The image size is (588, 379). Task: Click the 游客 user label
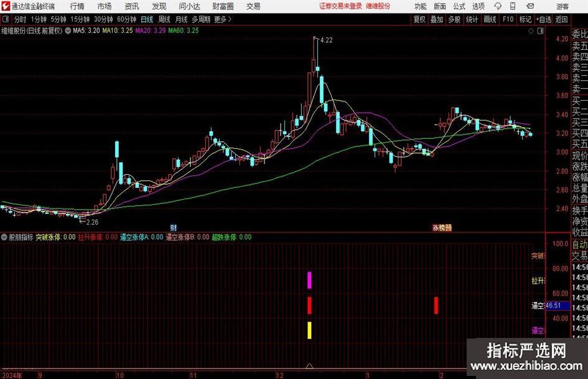(562, 6)
